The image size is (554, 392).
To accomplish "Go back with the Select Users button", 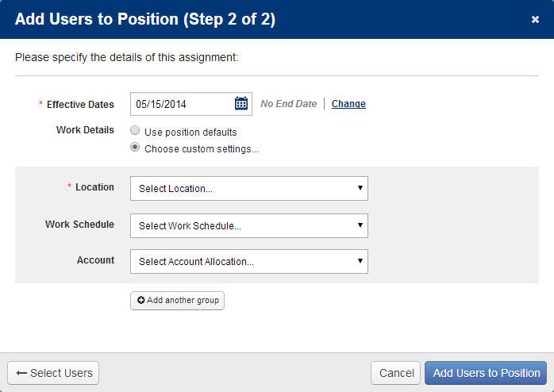I will (53, 373).
